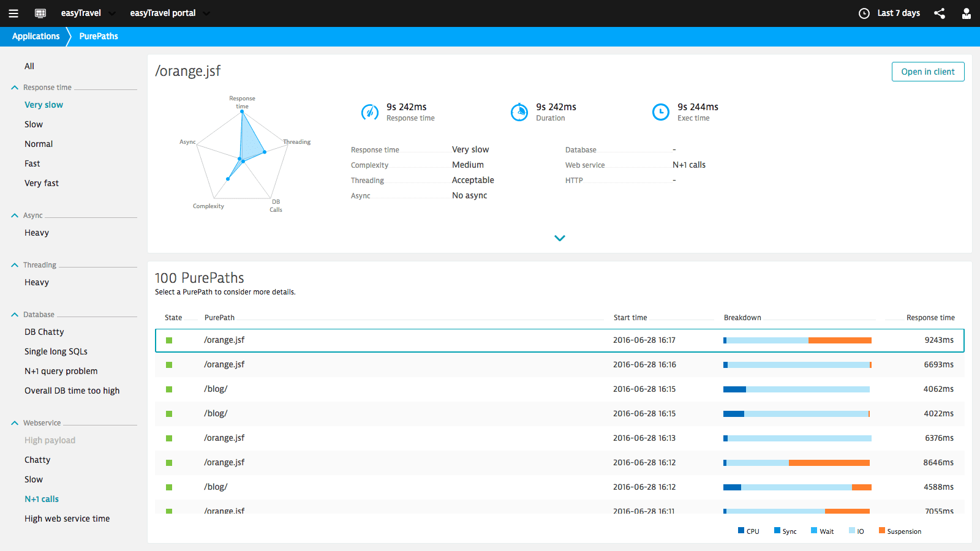Click the Exec time clock icon
980x551 pixels.
(661, 112)
